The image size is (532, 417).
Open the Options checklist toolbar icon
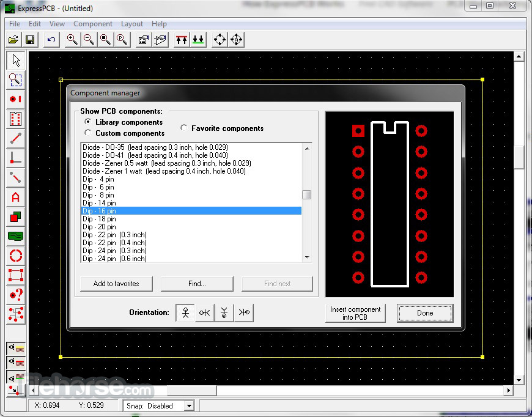click(x=144, y=40)
